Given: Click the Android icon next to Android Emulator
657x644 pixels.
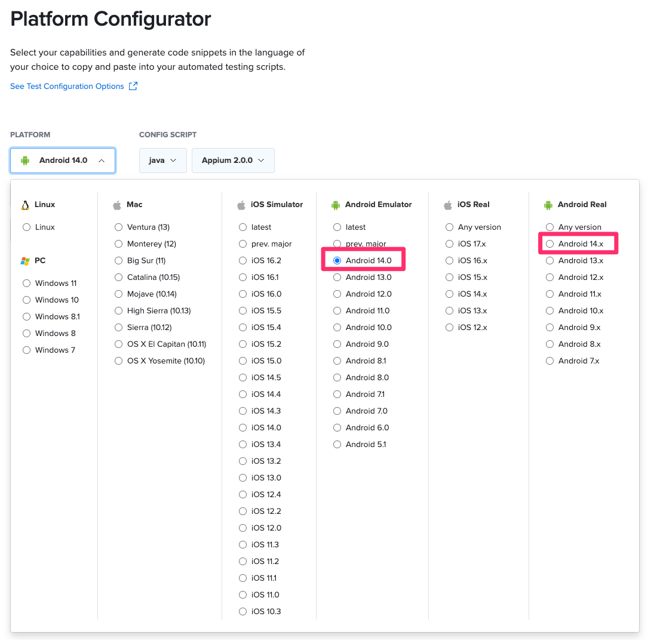Looking at the screenshot, I should coord(336,205).
